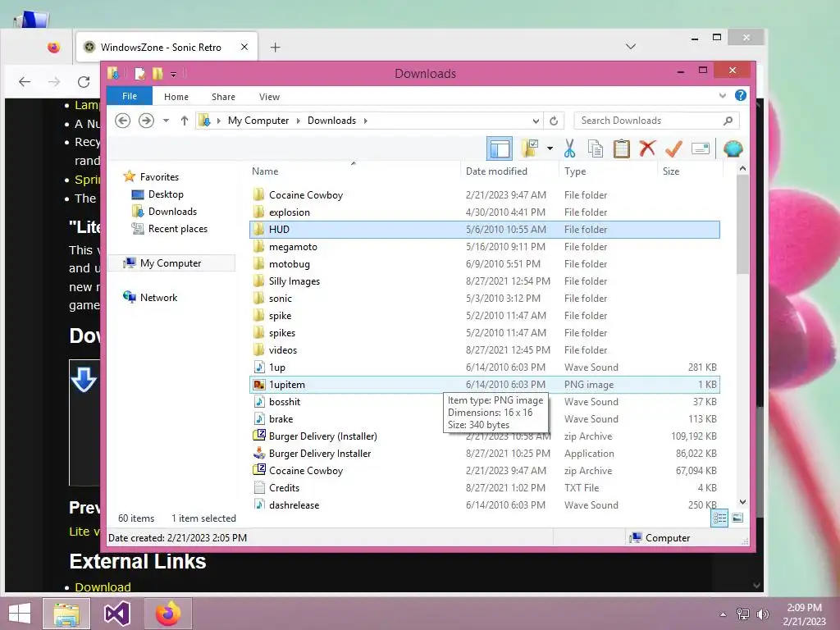Refresh the Downloads folder view
The image size is (840, 630).
(x=554, y=121)
